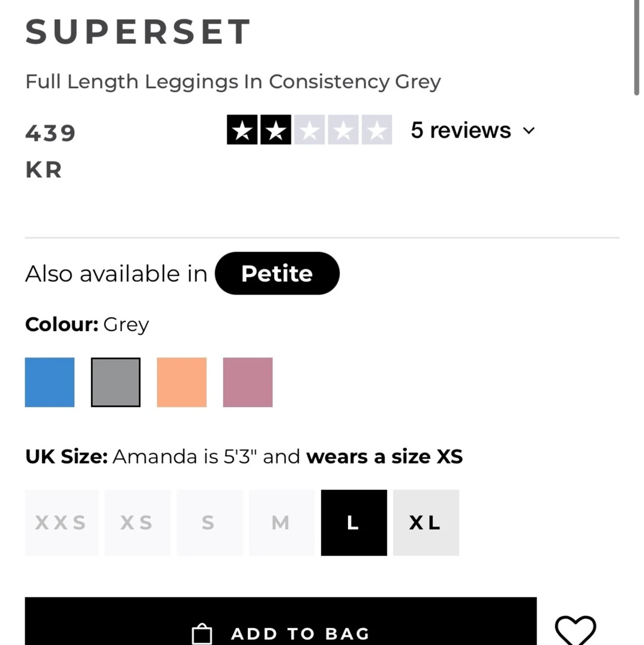
Task: Click the fifth empty rating star
Action: (376, 130)
